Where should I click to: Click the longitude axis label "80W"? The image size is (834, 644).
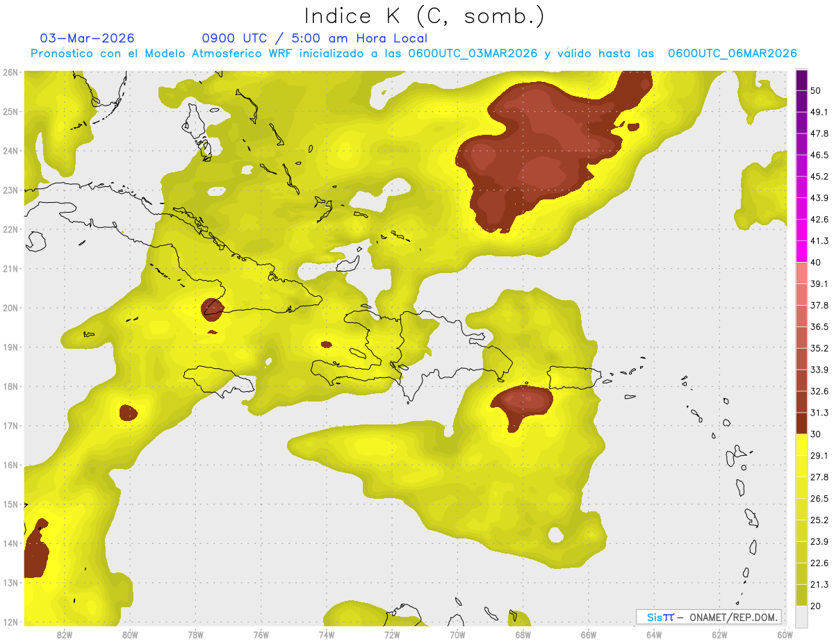point(130,634)
